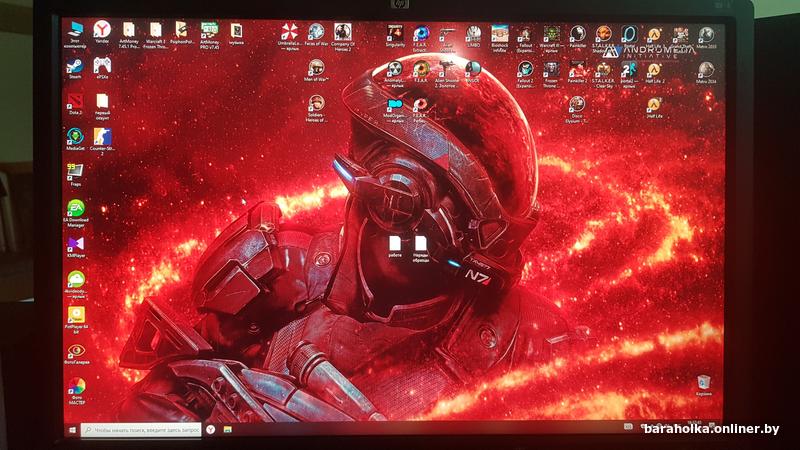Open the ФотоГалерея shortcut
This screenshot has width=800, height=450.
click(x=77, y=353)
